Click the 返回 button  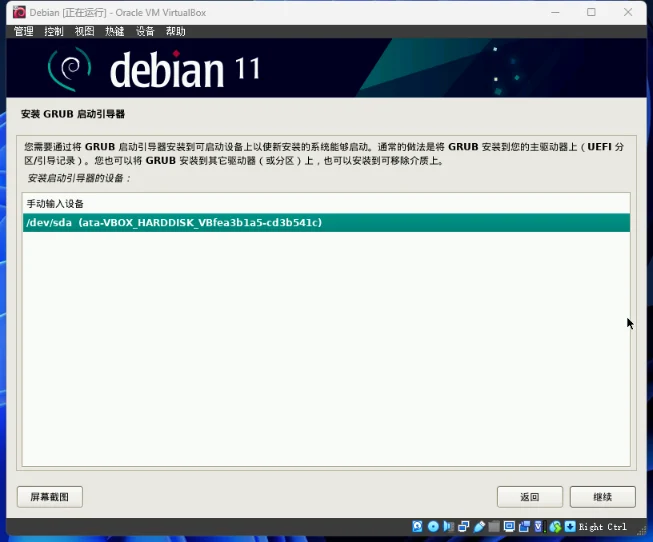(x=530, y=497)
